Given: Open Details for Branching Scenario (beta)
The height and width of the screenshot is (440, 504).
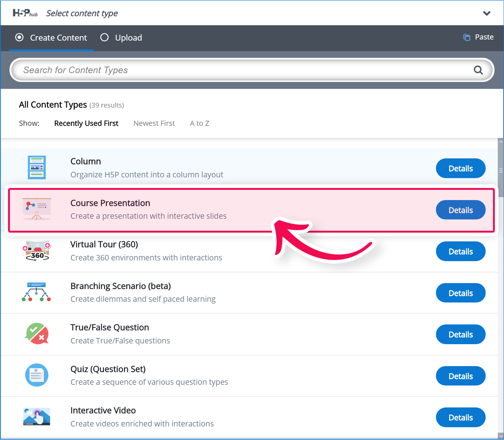Looking at the screenshot, I should point(460,293).
